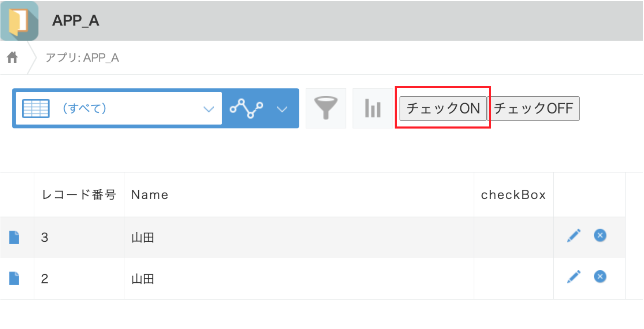This screenshot has height=329, width=644.
Task: Expand the graph options chevron
Action: click(282, 109)
